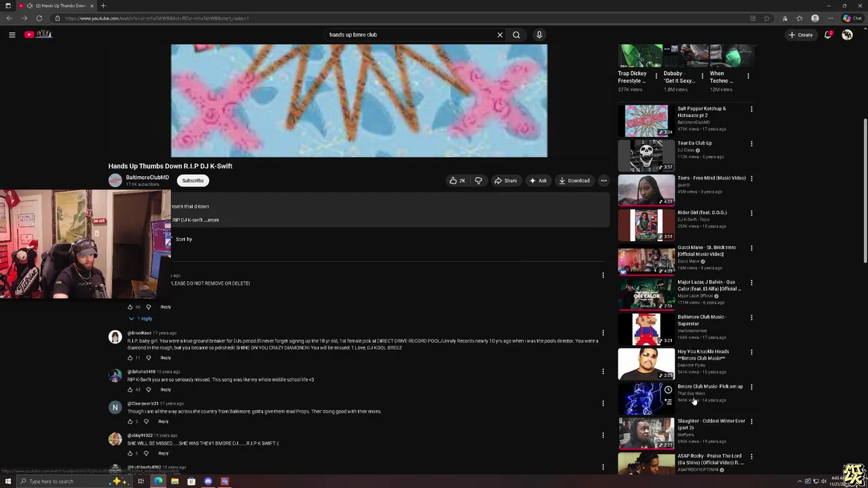The height and width of the screenshot is (488, 868).
Task: Open 'Slaughter - Coldest Winter Ever' title
Action: tap(711, 424)
